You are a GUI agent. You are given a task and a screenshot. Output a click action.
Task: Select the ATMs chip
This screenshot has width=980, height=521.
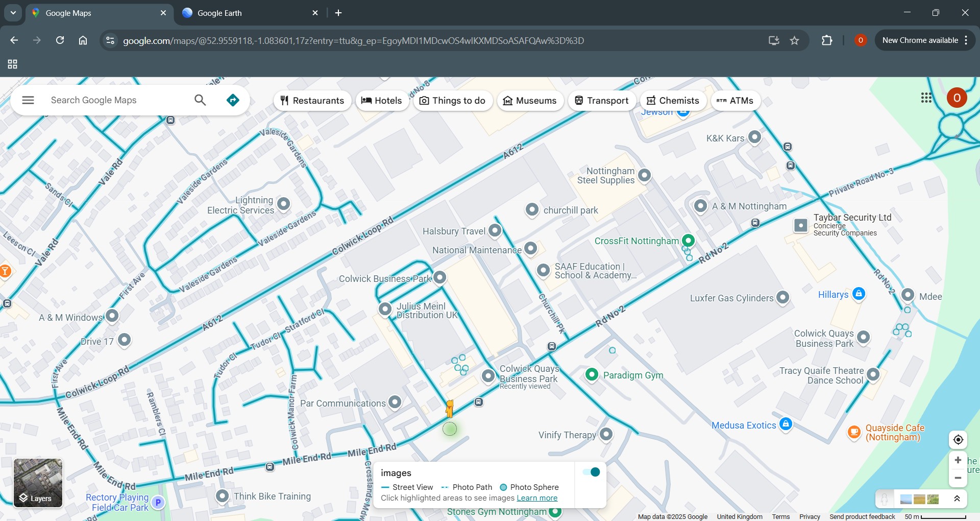click(x=736, y=101)
